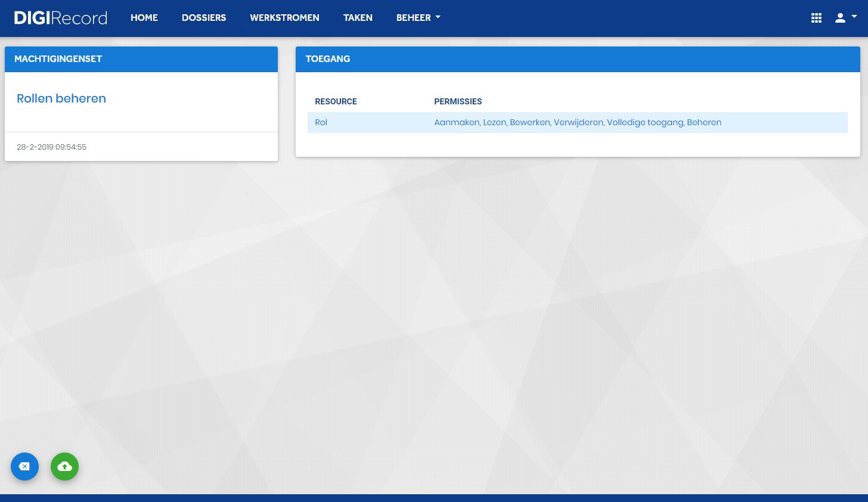This screenshot has width=868, height=502.
Task: Select the Rol resource row
Action: (x=577, y=122)
